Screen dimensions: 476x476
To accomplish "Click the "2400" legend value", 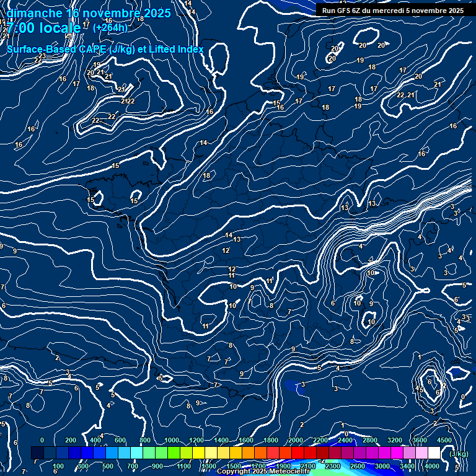I will pyautogui.click(x=345, y=440).
